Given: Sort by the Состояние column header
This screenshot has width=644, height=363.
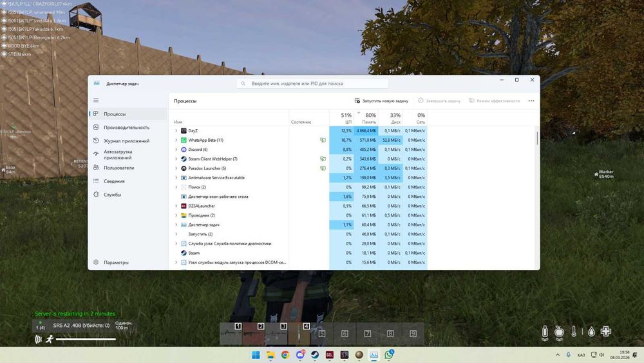Looking at the screenshot, I should tap(309, 118).
